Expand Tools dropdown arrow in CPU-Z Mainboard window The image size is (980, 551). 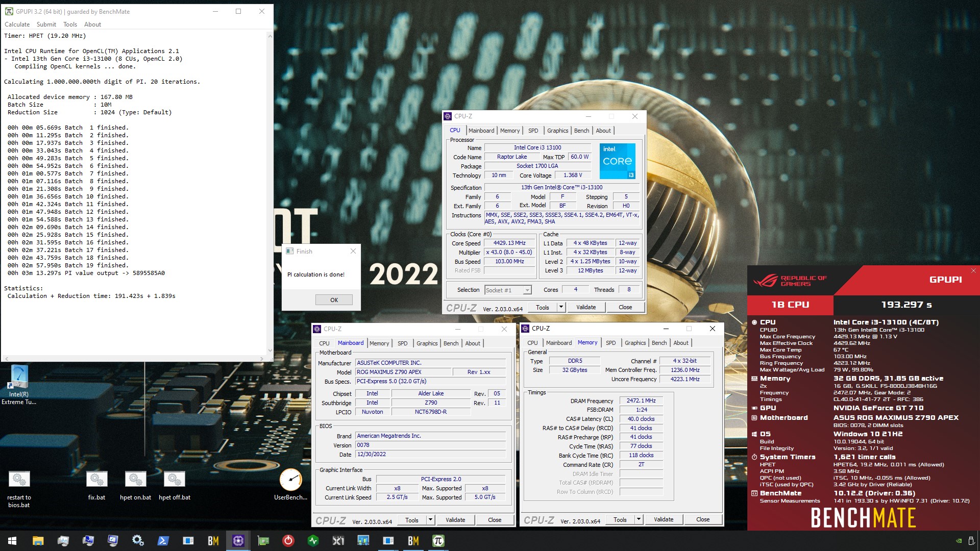430,520
